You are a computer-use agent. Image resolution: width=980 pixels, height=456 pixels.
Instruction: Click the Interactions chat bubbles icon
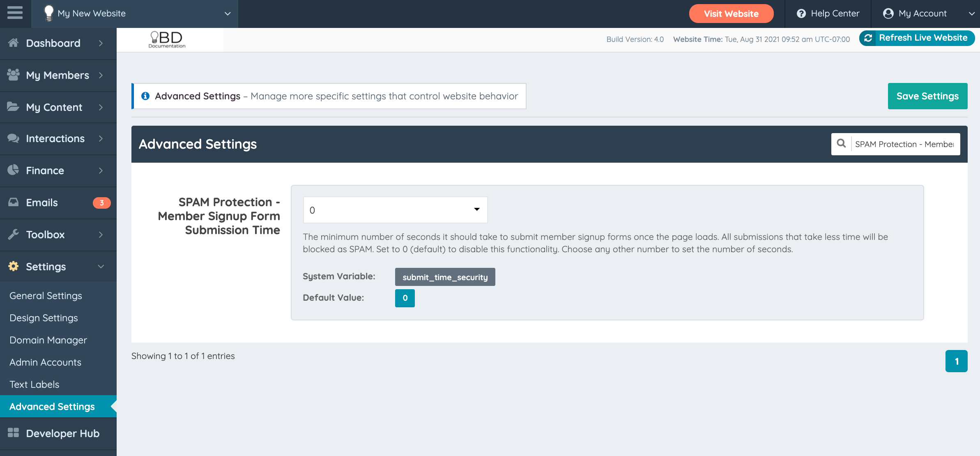(13, 138)
